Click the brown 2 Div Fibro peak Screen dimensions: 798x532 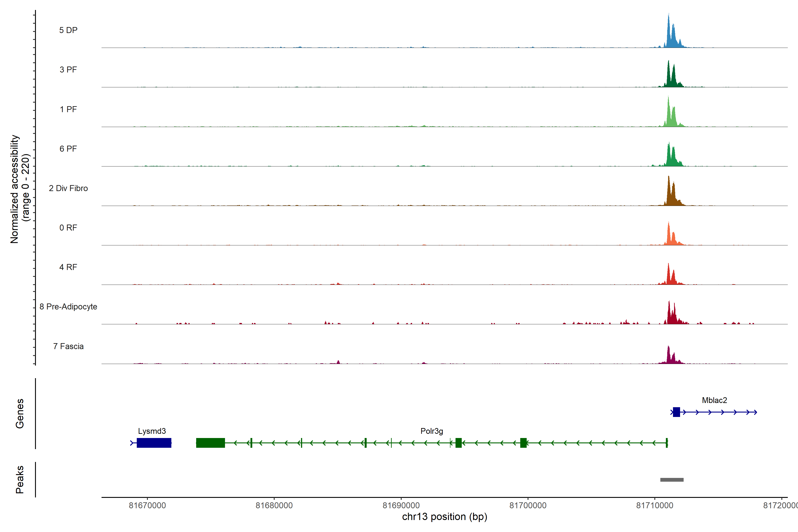pos(669,195)
